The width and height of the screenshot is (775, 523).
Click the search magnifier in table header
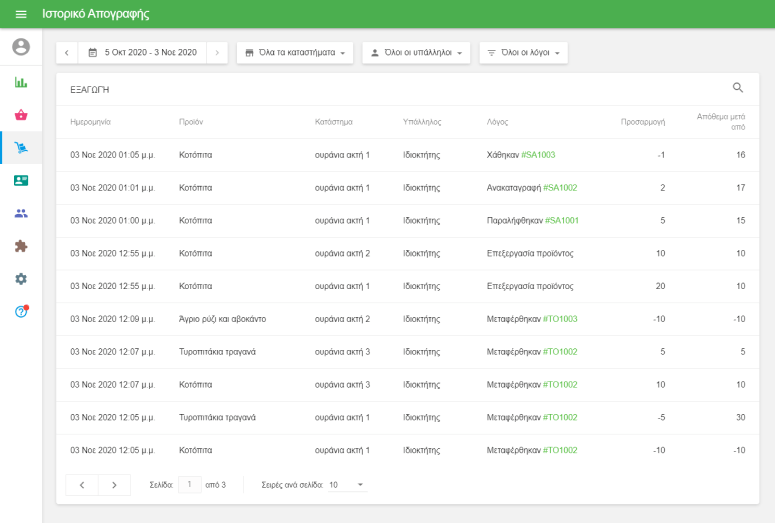click(738, 88)
